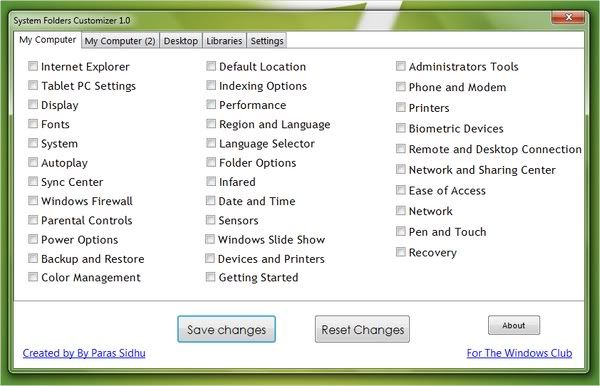
Task: Check the Infared checkbox
Action: [211, 181]
